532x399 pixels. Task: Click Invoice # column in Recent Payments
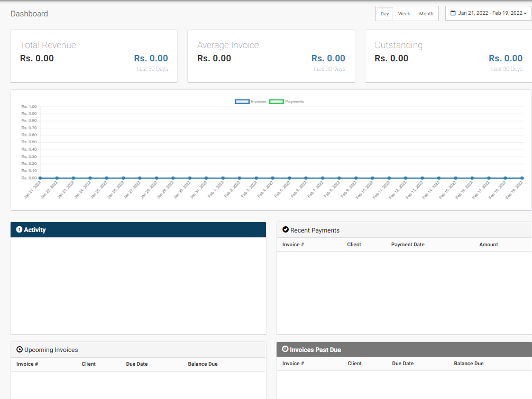click(x=293, y=244)
